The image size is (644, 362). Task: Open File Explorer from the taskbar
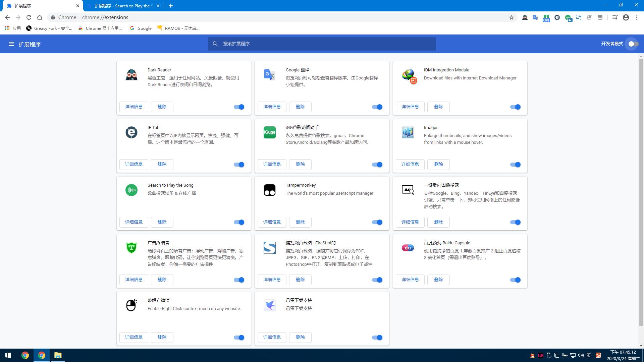click(58, 355)
